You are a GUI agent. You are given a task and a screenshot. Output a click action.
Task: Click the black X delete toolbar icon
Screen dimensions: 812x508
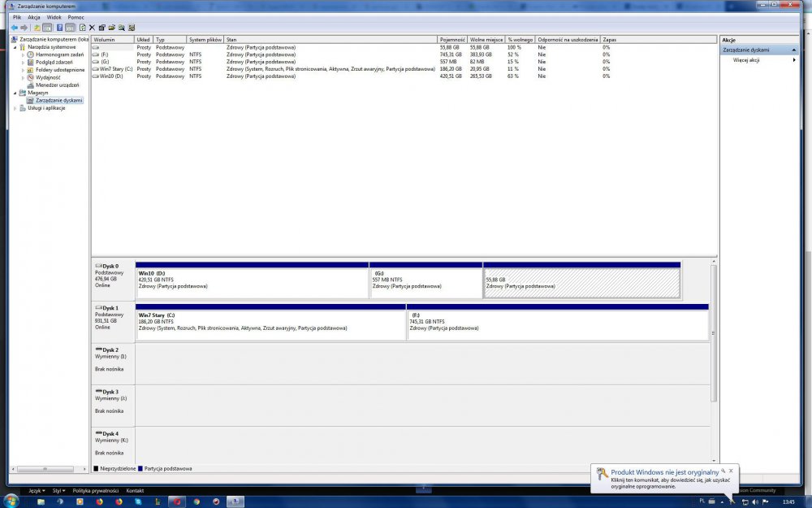point(92,28)
